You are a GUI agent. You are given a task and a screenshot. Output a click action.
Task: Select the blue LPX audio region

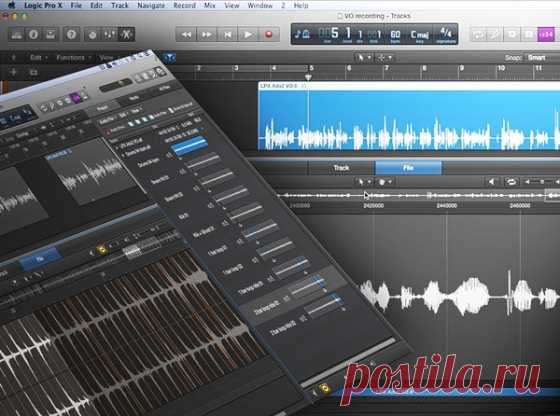[409, 116]
